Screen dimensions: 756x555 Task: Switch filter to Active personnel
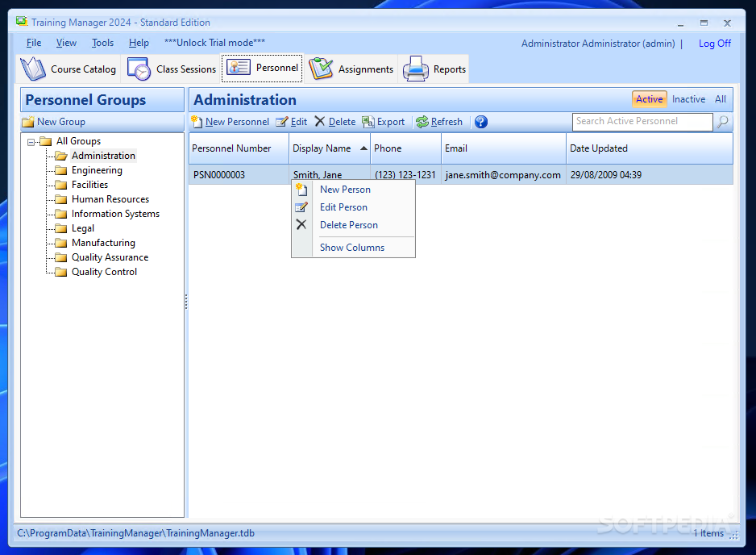pos(650,99)
